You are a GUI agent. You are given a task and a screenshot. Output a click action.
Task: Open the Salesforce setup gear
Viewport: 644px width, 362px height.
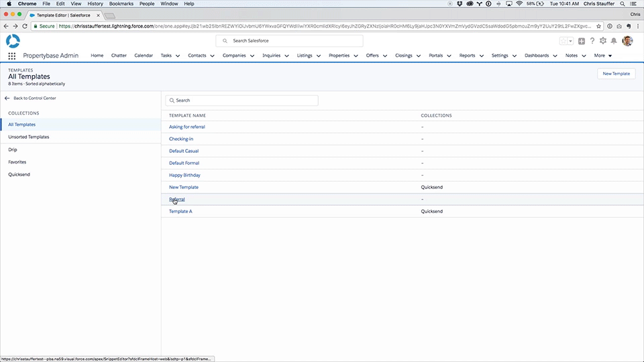(603, 41)
